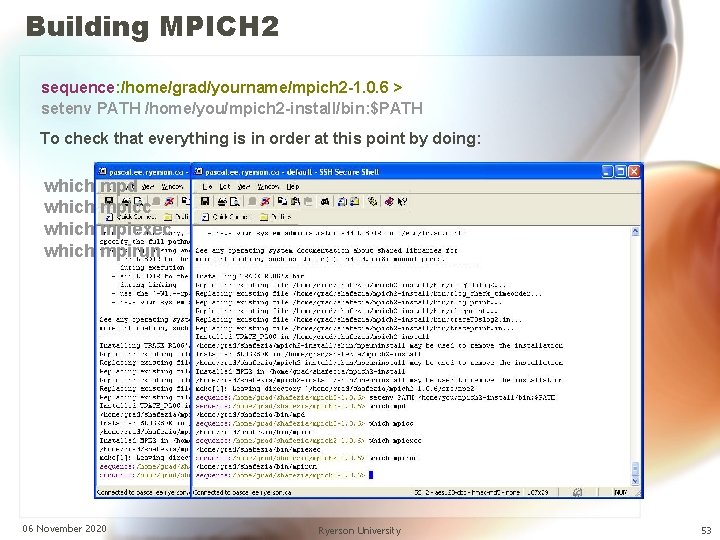Click the Help book icon in SSH toolbar
The image size is (720, 540).
(389, 201)
